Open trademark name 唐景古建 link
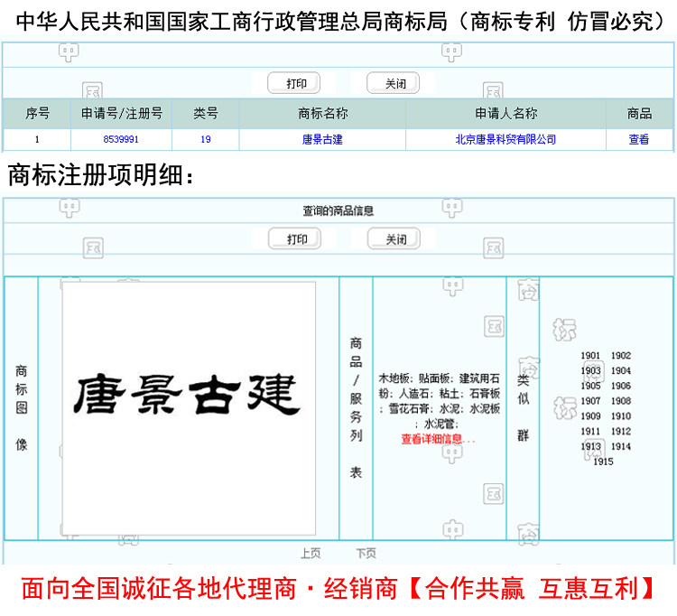677x616 pixels. coord(322,139)
